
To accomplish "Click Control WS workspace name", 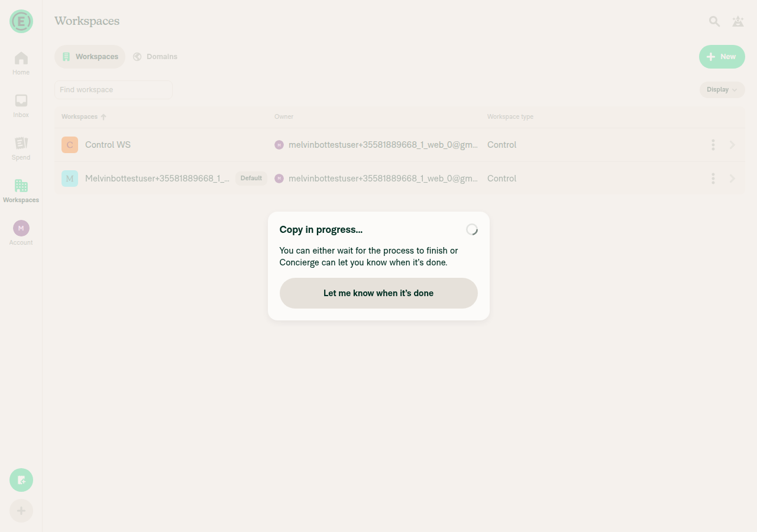I will click(108, 145).
